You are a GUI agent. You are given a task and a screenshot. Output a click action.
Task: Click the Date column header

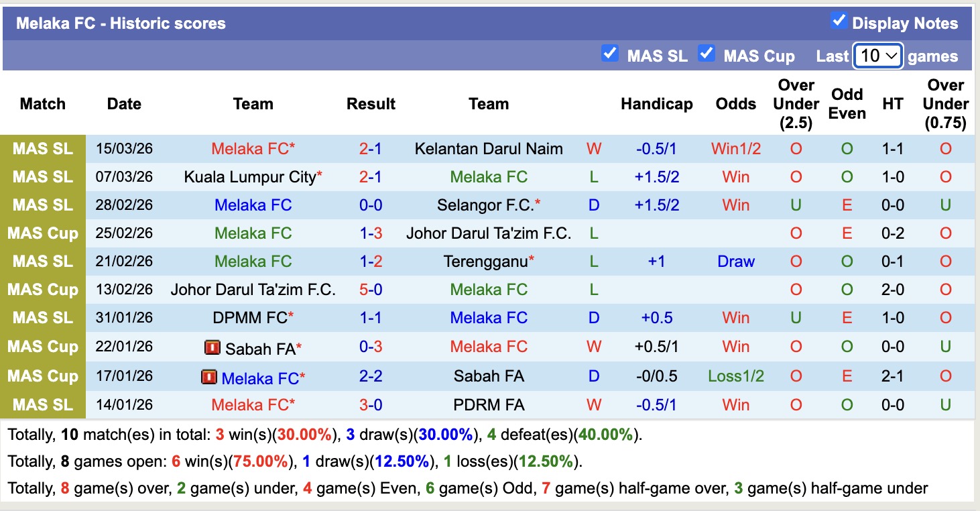coord(124,104)
